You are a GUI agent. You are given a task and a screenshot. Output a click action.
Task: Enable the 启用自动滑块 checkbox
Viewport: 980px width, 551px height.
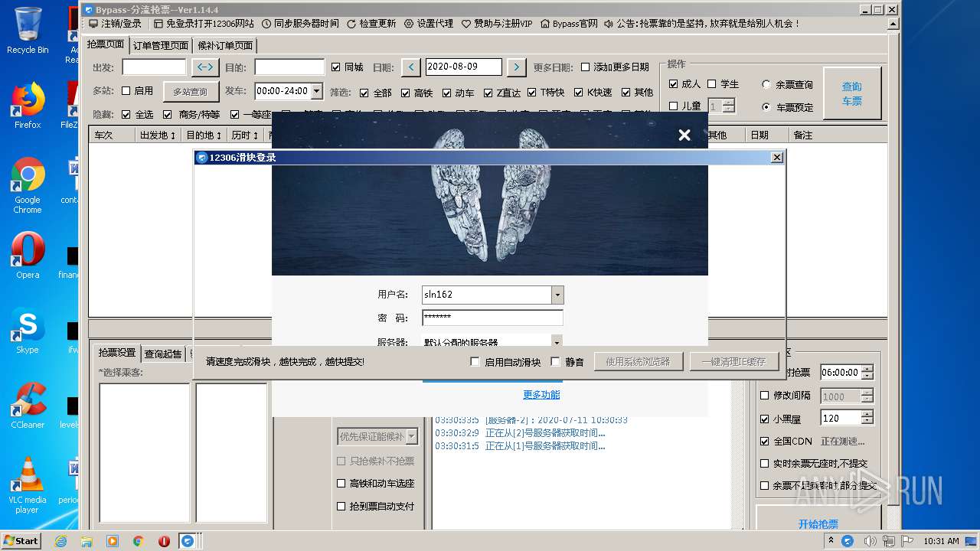[475, 362]
